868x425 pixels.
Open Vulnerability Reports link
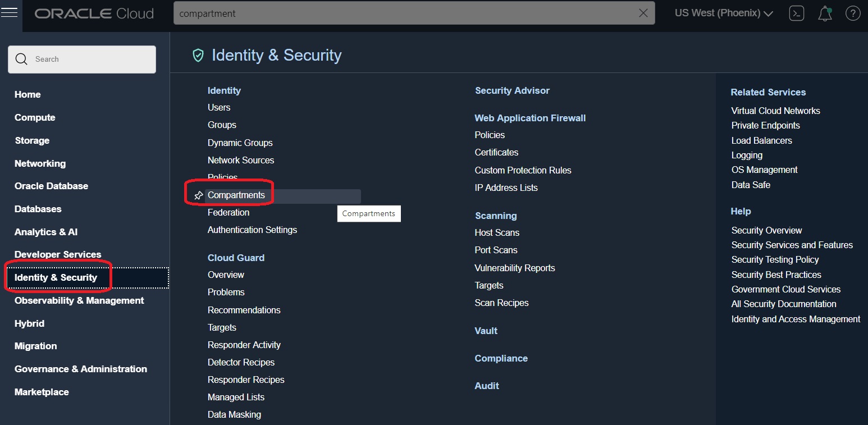click(515, 268)
